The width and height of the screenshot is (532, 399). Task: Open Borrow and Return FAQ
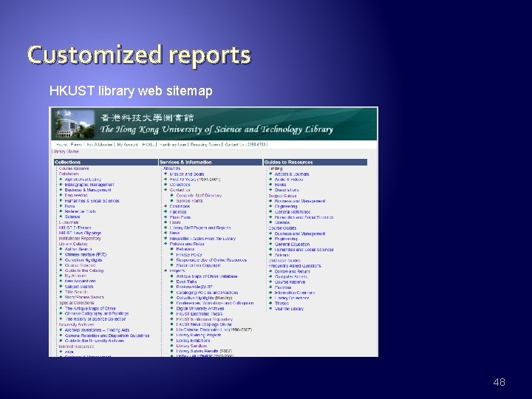(292, 272)
